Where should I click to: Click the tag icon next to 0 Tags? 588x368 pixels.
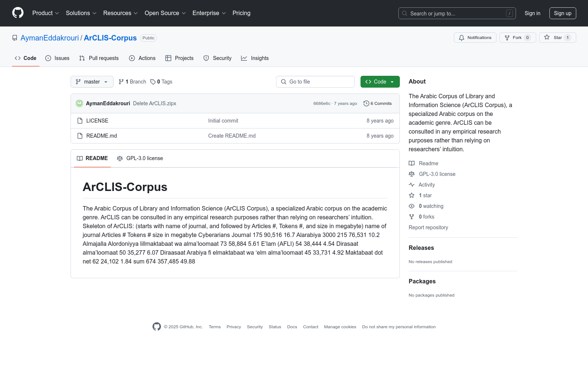(153, 82)
